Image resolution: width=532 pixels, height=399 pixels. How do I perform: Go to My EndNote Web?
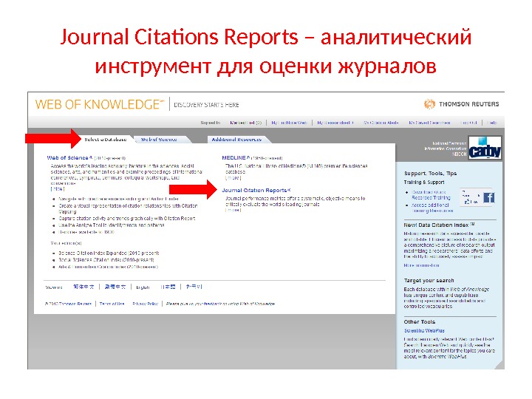click(x=289, y=123)
